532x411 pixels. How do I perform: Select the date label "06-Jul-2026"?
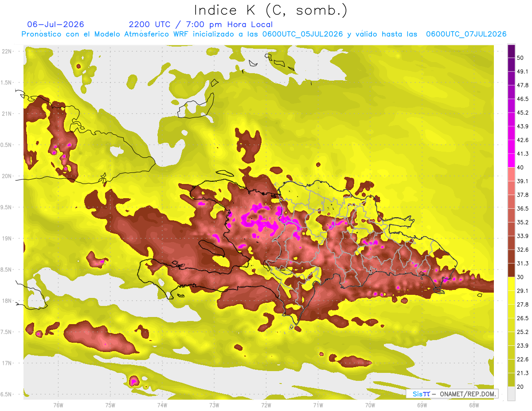55,24
